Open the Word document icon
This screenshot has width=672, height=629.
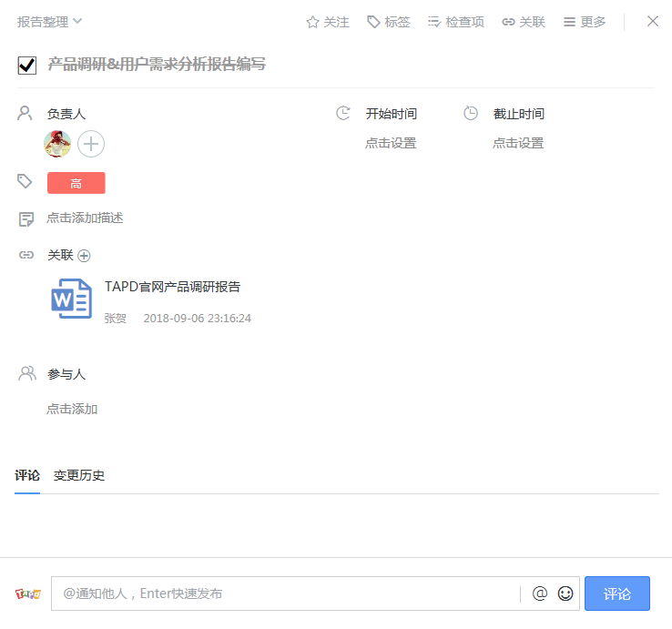(71, 299)
